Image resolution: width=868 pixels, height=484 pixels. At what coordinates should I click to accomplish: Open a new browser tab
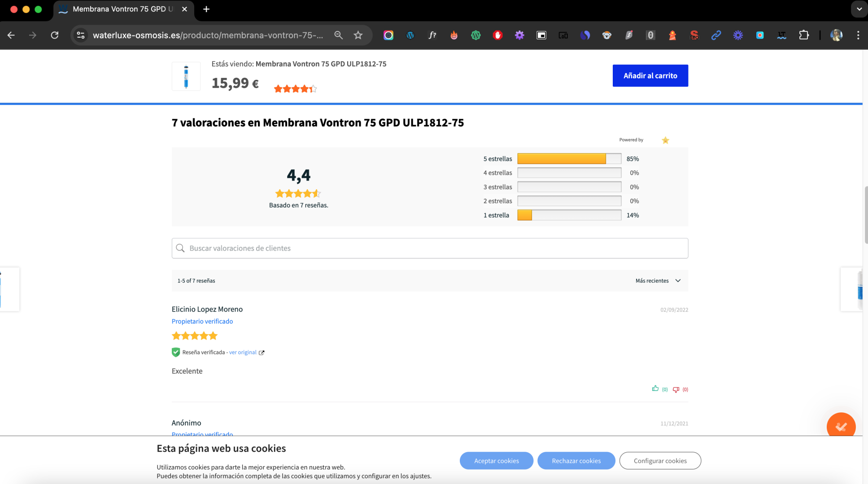point(206,9)
